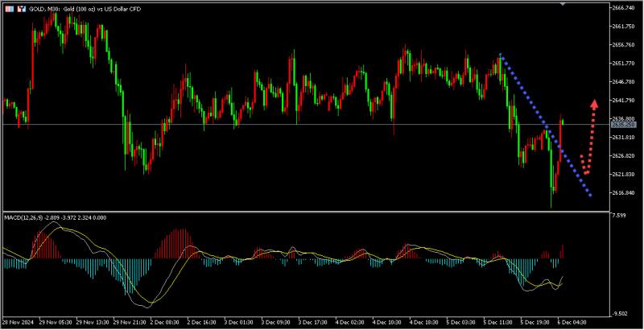
Task: Click the '6 Dec 04:30' time axis label
Action: tap(572, 323)
